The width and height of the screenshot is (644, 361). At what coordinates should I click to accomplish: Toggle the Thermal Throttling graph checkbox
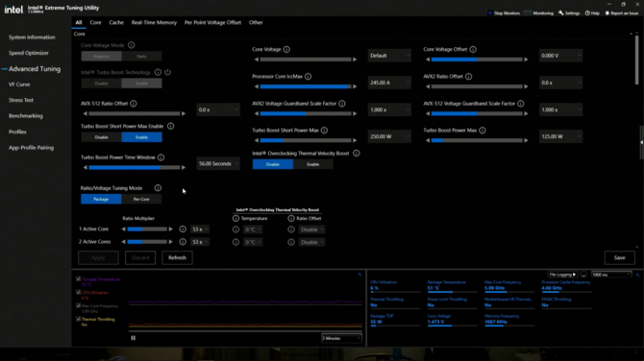79,319
